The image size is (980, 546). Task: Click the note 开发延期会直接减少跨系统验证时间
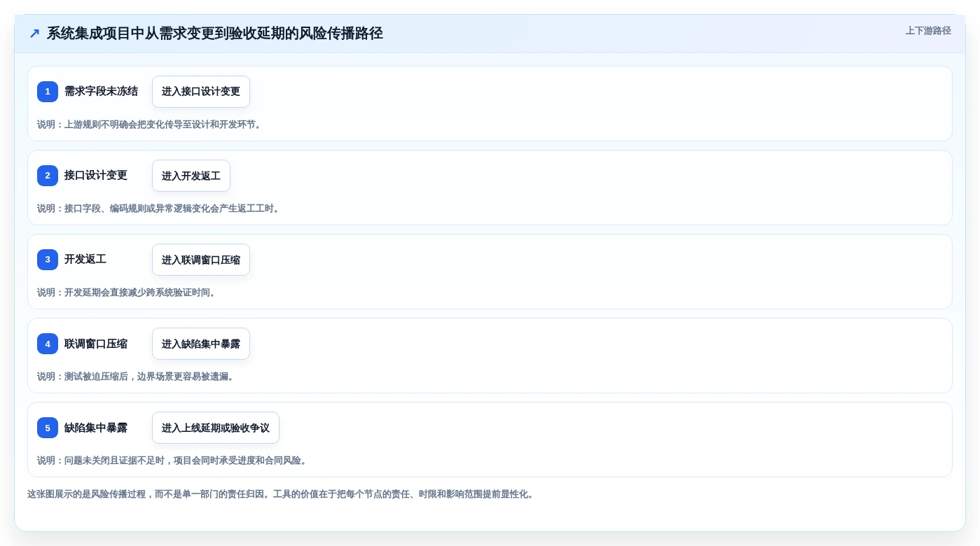click(128, 293)
